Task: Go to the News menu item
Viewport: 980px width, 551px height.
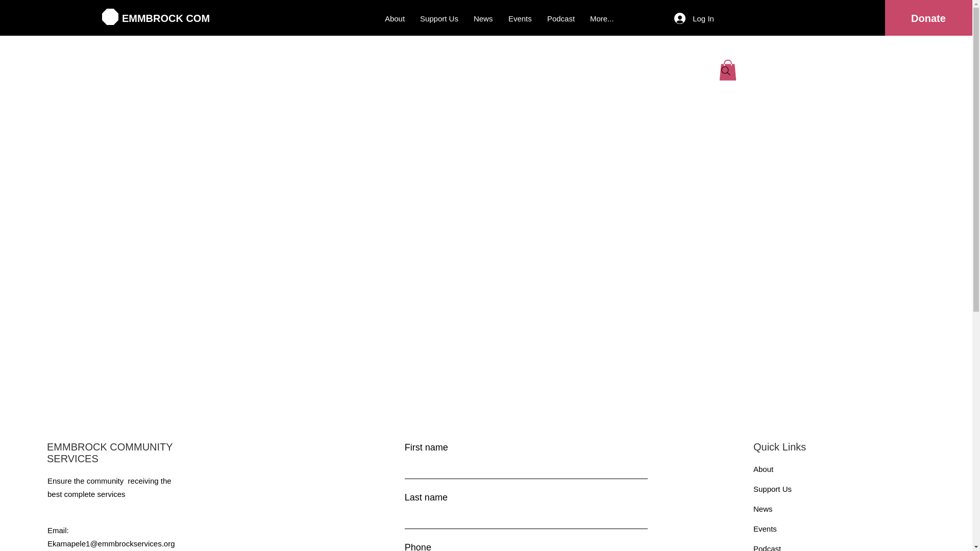Action: pos(483,19)
